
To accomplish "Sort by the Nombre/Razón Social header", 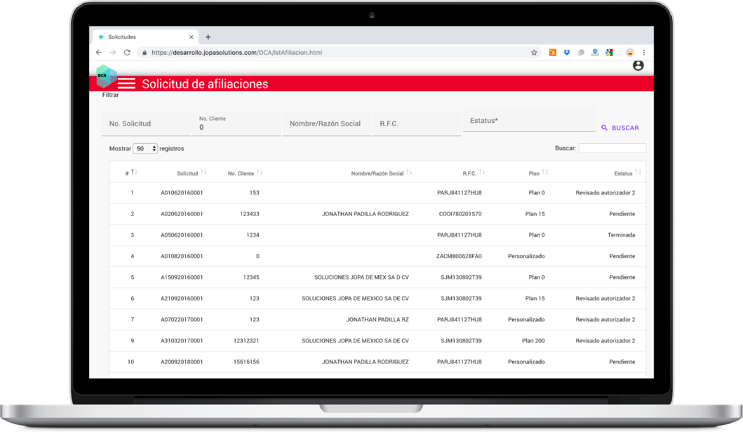I will coord(378,173).
